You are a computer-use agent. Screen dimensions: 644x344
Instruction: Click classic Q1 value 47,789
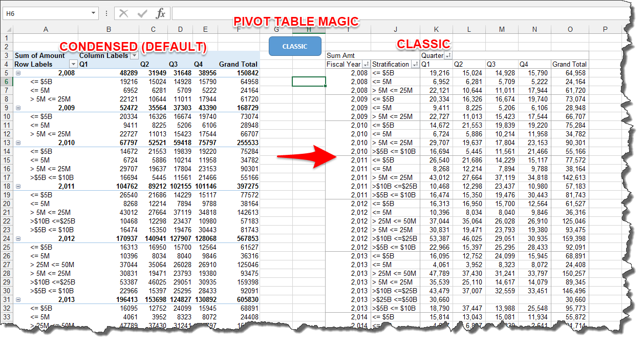point(441,273)
